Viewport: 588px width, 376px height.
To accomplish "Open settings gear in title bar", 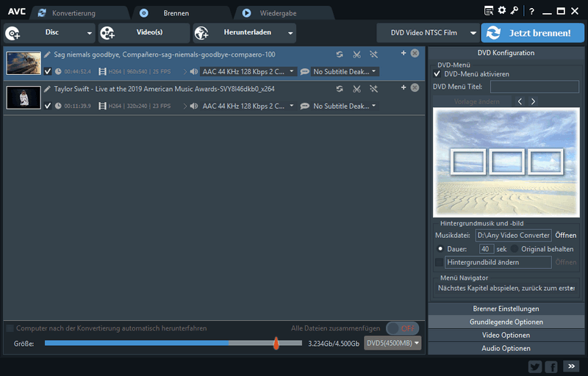I will (502, 10).
